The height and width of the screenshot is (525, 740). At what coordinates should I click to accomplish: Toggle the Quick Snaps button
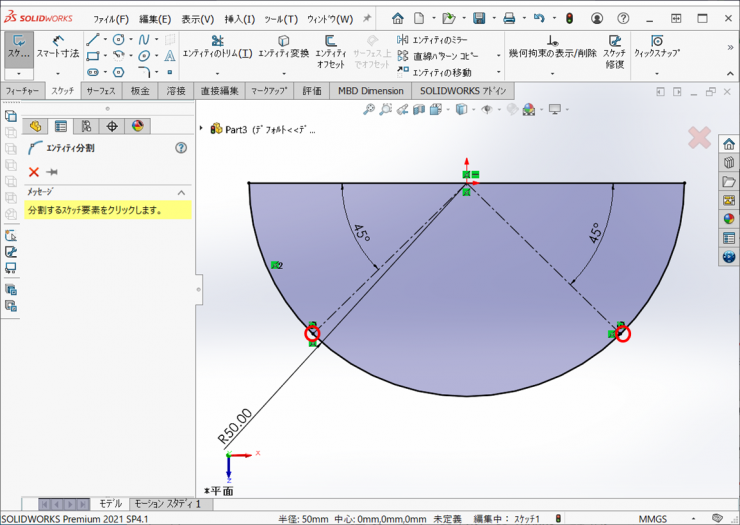tap(656, 46)
